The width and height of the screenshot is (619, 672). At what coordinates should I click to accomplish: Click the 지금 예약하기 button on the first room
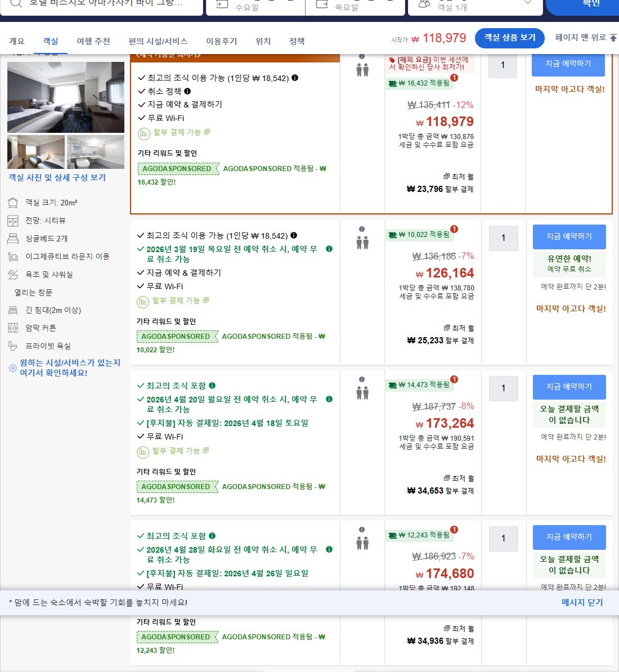tap(568, 65)
